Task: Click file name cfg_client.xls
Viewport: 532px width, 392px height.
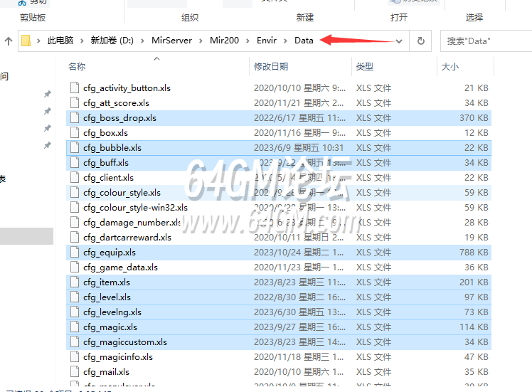Action: pyautogui.click(x=108, y=178)
